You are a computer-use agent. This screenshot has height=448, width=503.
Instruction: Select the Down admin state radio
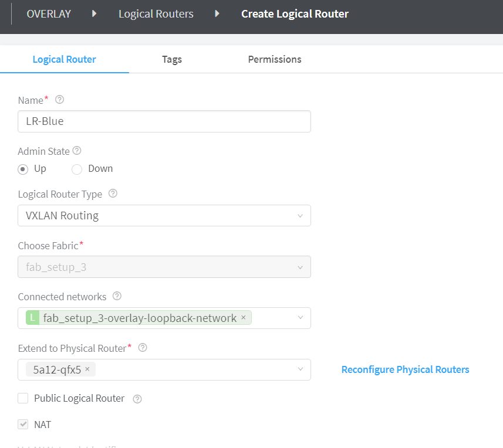(77, 169)
